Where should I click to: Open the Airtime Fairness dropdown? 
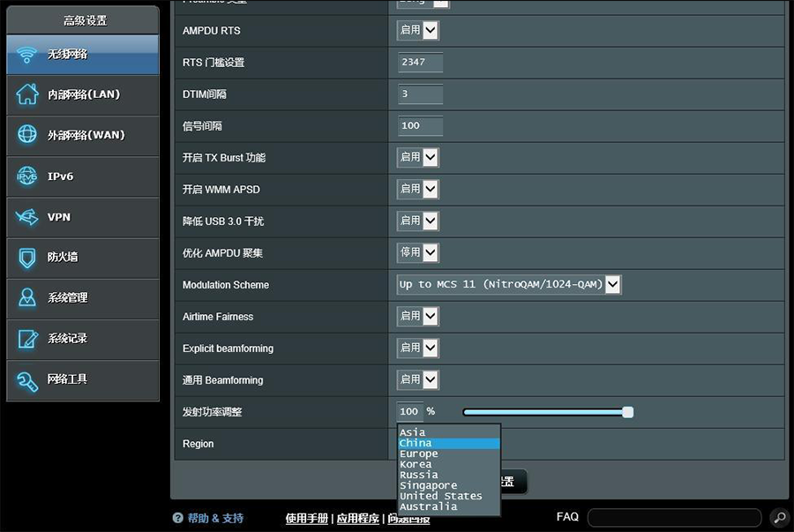418,317
